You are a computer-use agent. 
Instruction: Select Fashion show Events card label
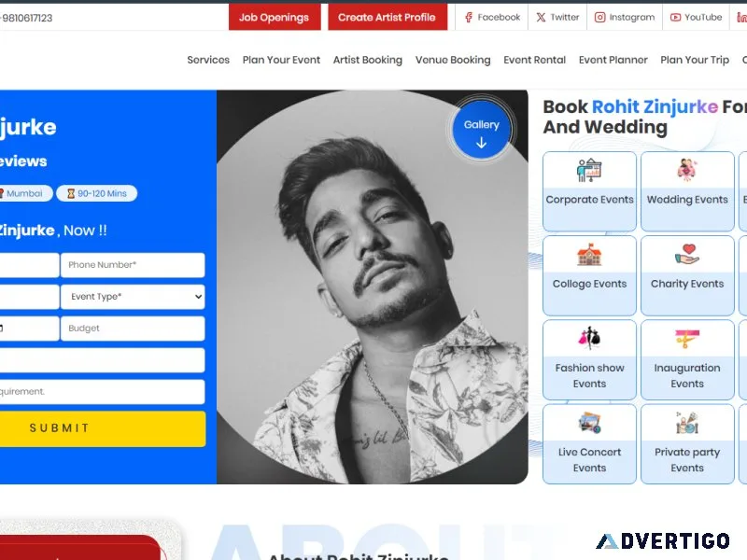[x=589, y=376]
